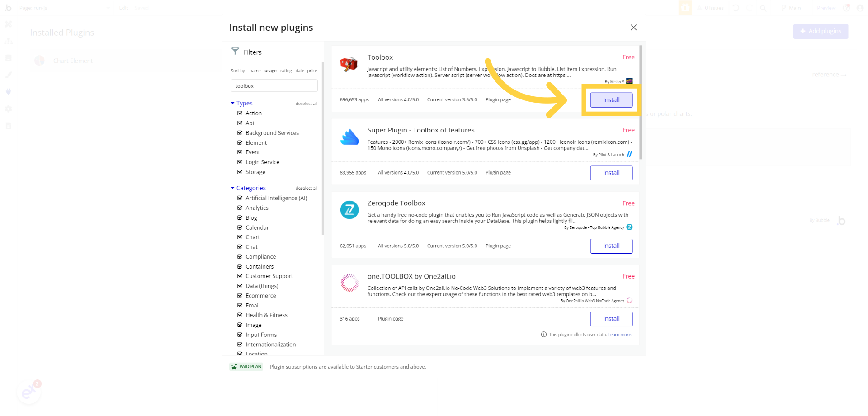Screen dimensions: 868x416
Task: Install the Zeroqode Toolbox plugin
Action: coord(611,246)
